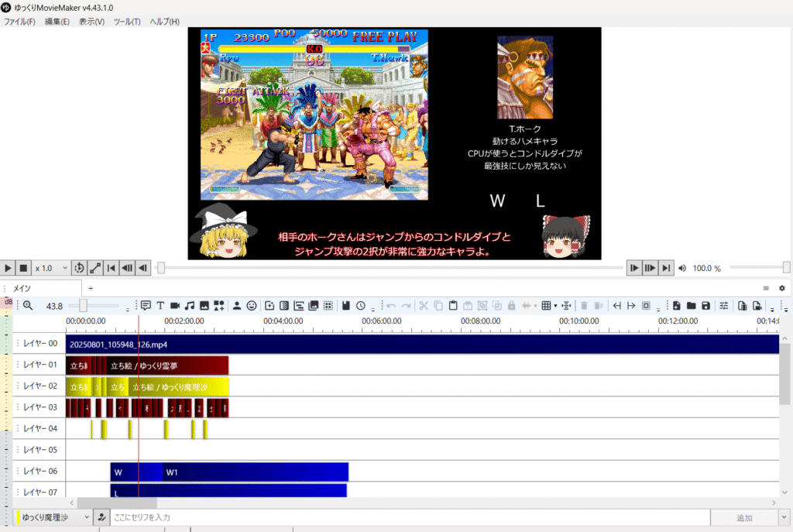Click the timeline horizontal scrollbar thumb
This screenshot has width=793, height=532.
(117, 503)
